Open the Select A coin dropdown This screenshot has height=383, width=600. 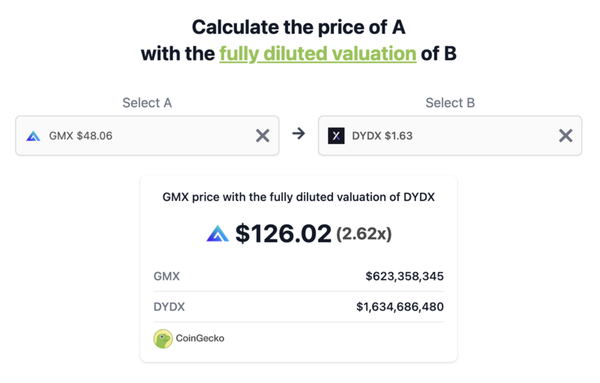coord(147,136)
